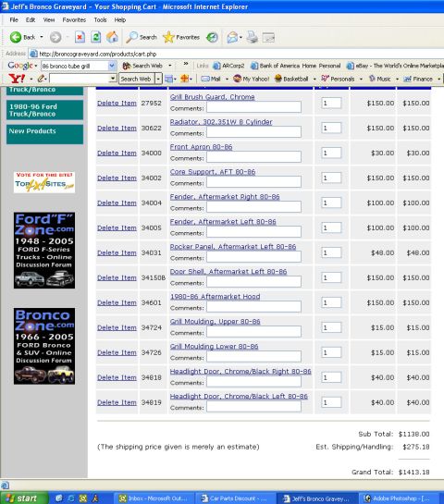Click quantity field for Fender Right 80-86
The height and width of the screenshot is (504, 444).
pos(331,203)
